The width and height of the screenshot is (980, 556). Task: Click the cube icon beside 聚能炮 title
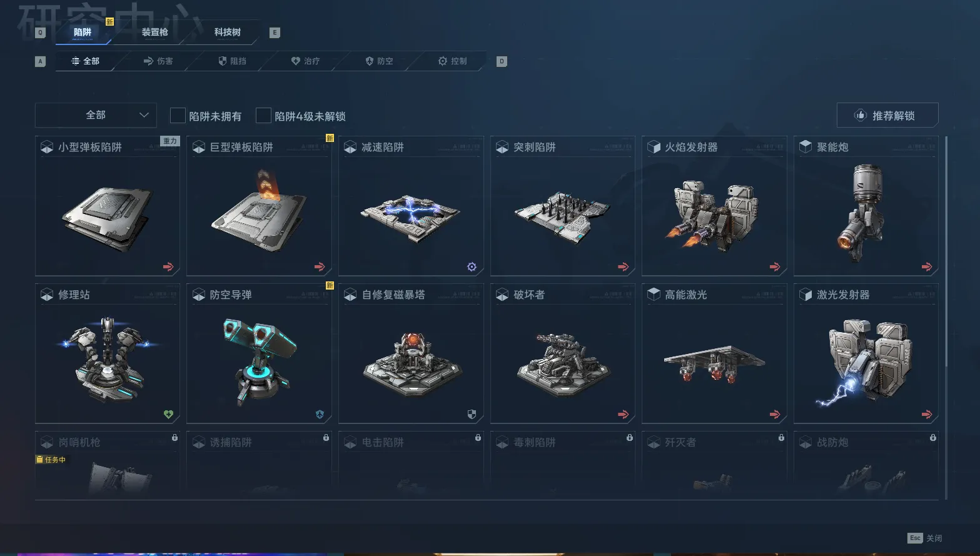pos(806,147)
